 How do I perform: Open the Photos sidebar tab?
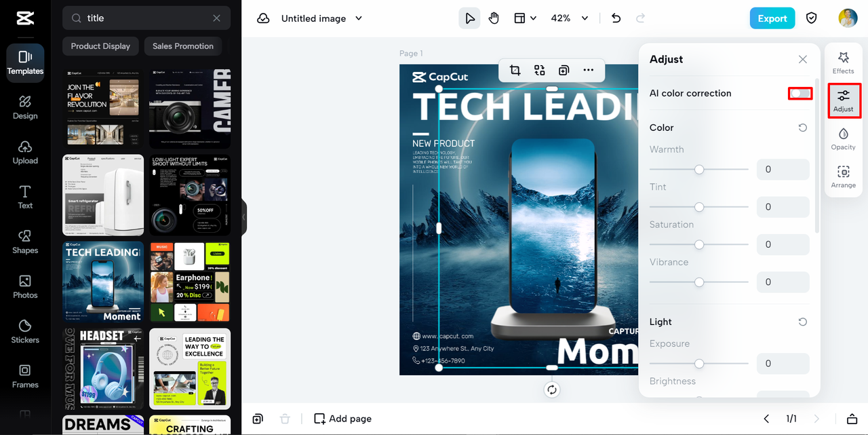point(25,287)
